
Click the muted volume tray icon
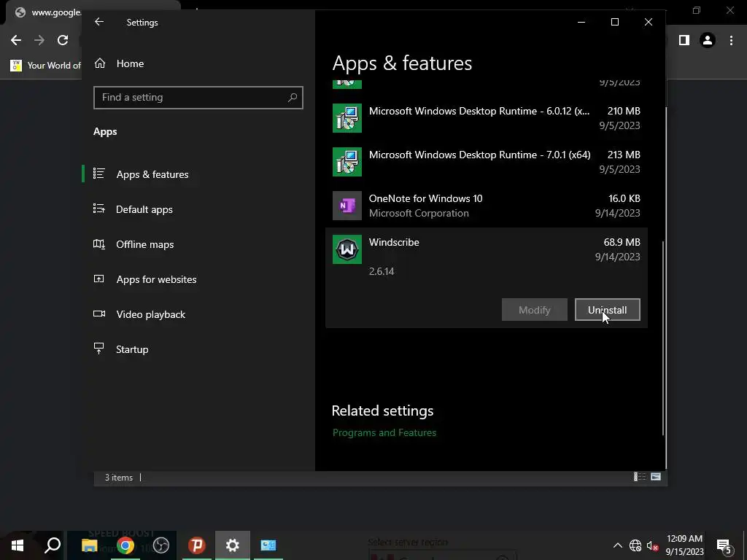coord(653,545)
